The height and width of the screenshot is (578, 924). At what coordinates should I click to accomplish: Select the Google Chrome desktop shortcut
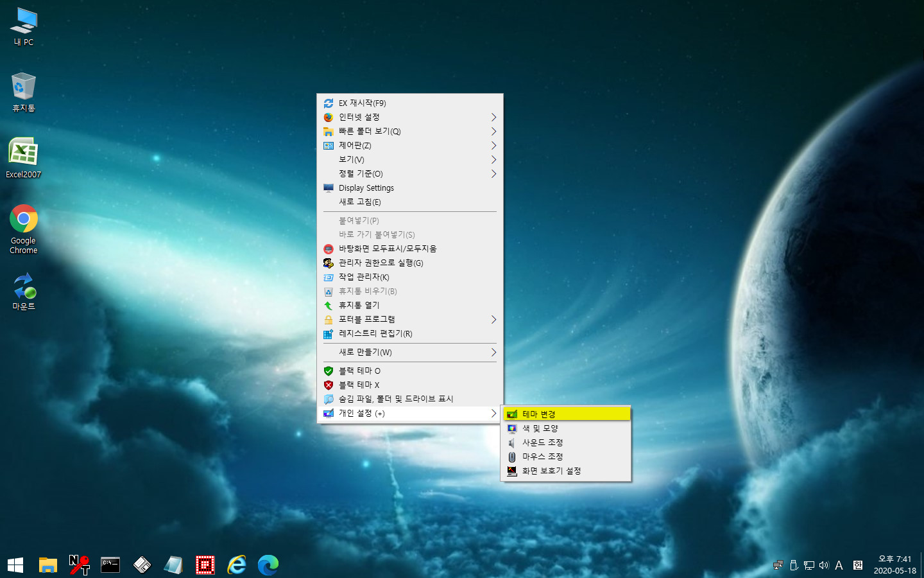click(24, 229)
